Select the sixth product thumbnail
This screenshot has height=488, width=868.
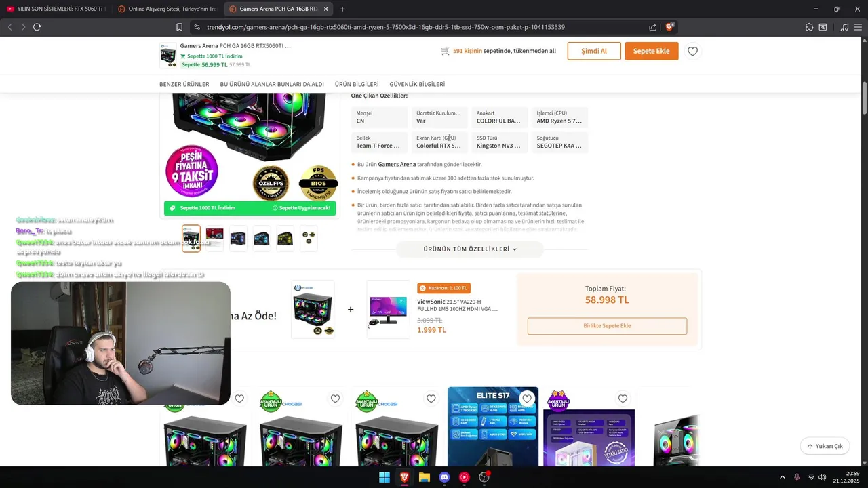(x=309, y=239)
